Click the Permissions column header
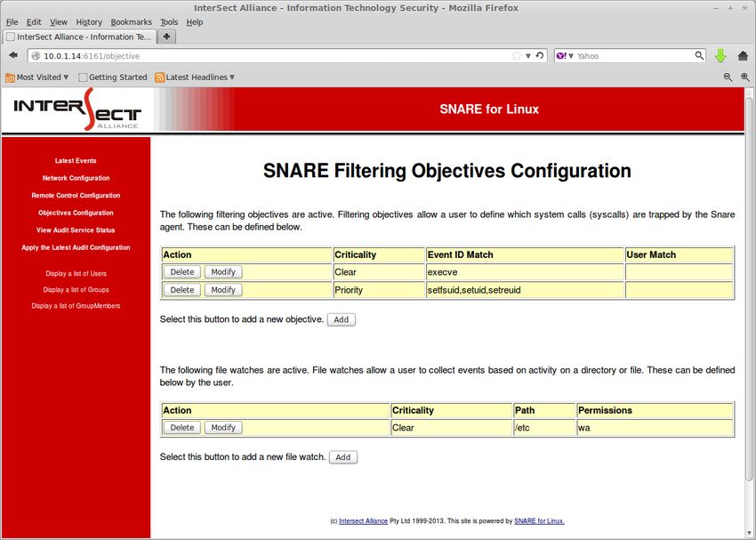 (x=655, y=410)
